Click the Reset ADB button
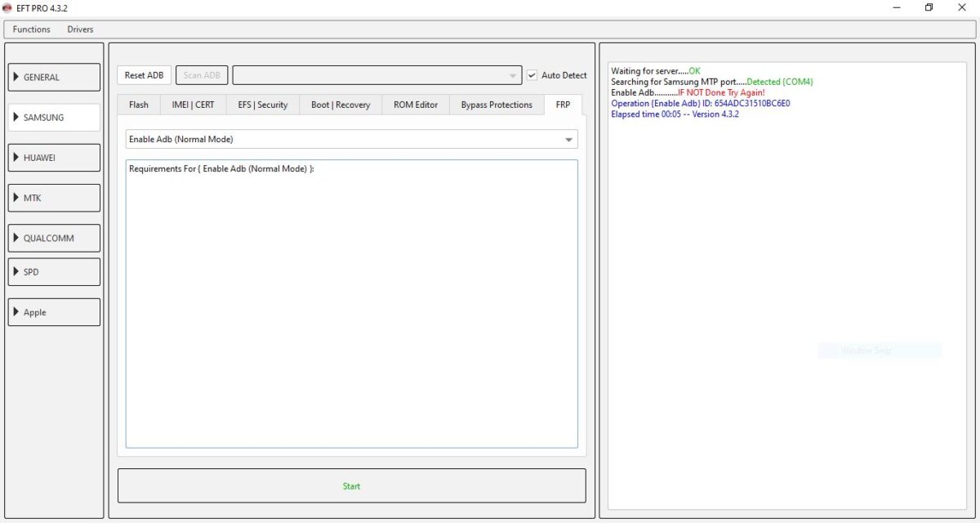 click(x=144, y=74)
